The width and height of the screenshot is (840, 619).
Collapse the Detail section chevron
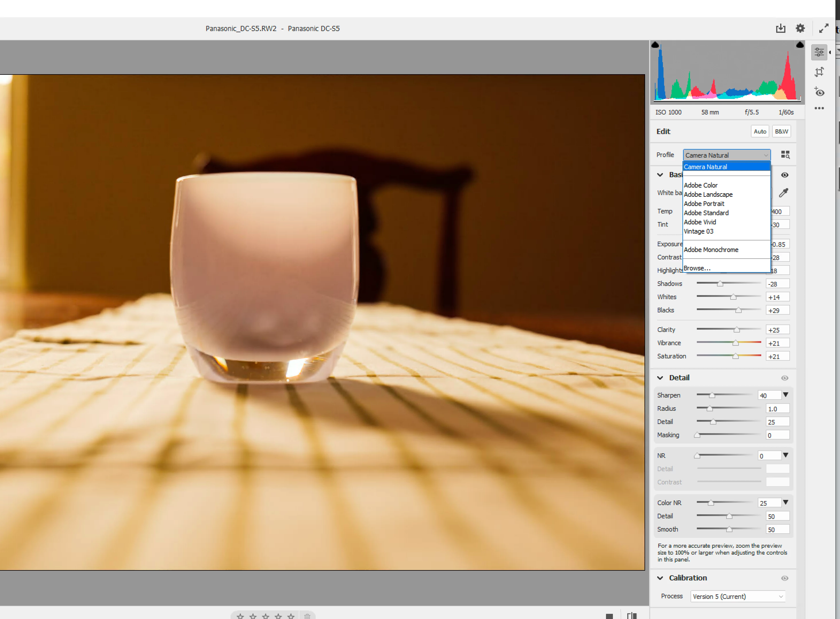[x=660, y=378]
